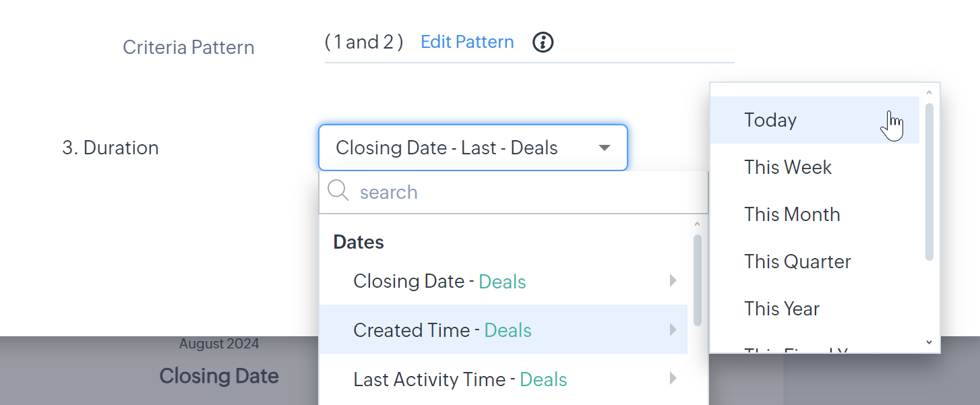
Task: Choose This Year option
Action: click(782, 309)
